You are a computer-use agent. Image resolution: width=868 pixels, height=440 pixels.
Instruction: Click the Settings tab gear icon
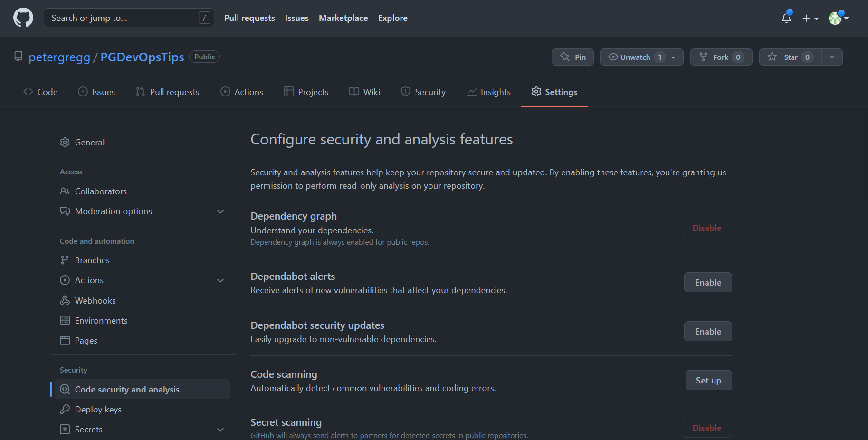pyautogui.click(x=536, y=92)
